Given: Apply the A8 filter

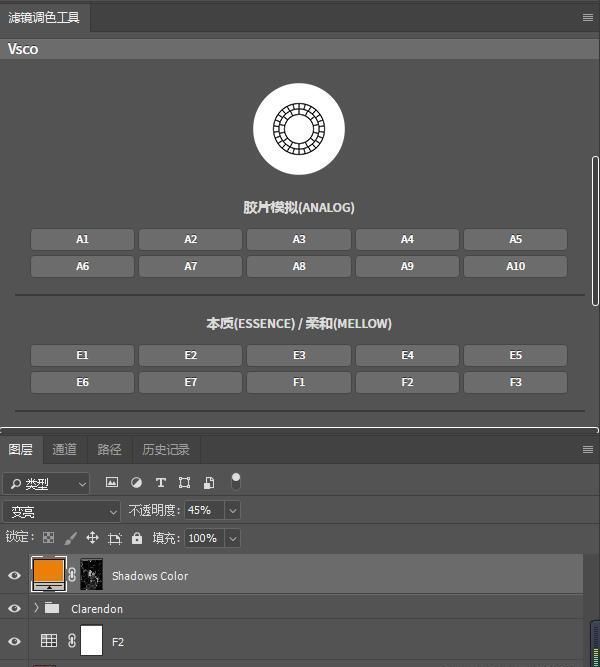Looking at the screenshot, I should [299, 266].
